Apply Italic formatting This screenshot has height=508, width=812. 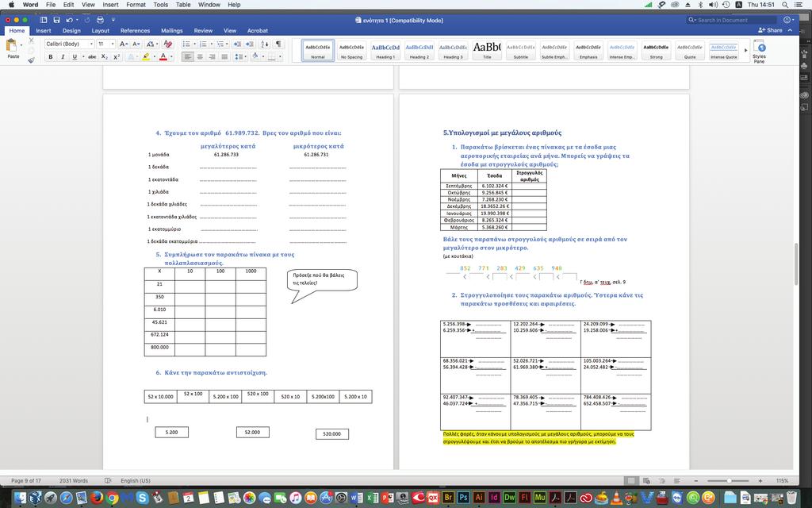[x=63, y=57]
